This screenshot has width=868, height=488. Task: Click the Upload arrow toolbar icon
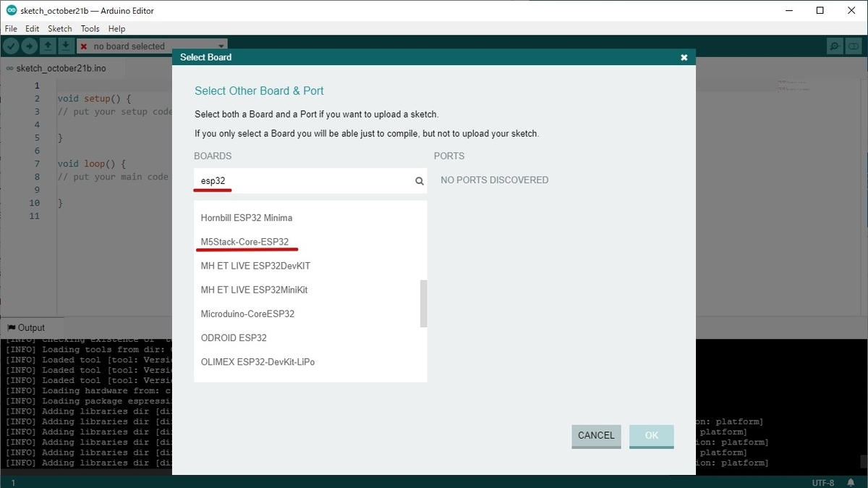(x=29, y=46)
